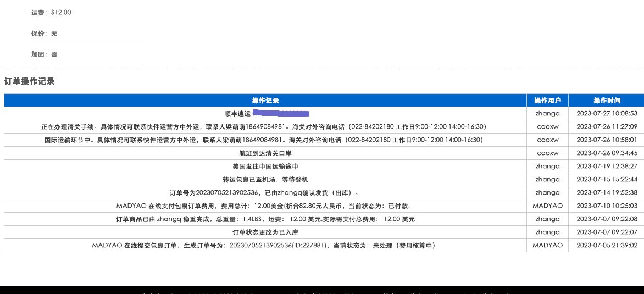Click the timestamp 2023-07-15 15:22:44
The height and width of the screenshot is (294, 644).
(x=607, y=180)
